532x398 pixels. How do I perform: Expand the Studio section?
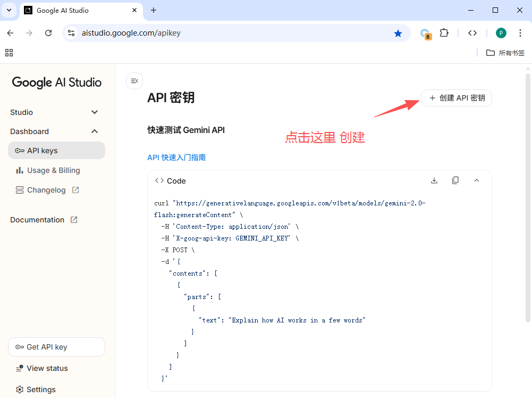pos(54,112)
